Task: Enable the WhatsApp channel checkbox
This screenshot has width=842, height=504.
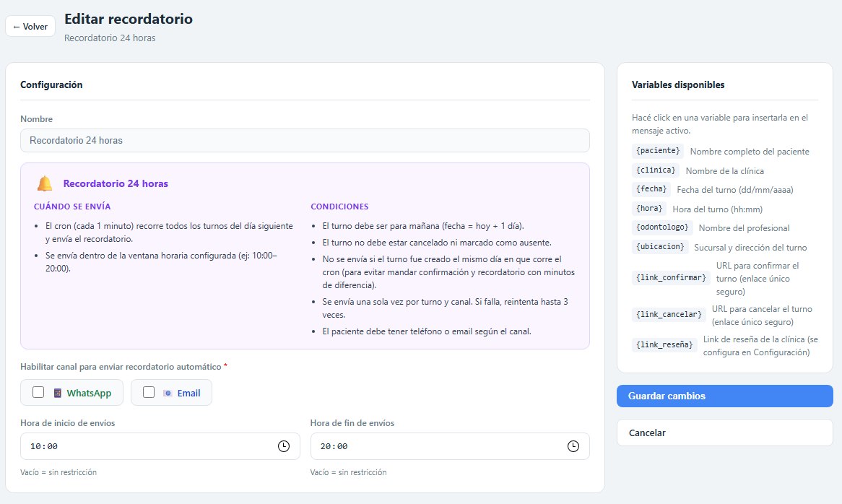Action: [38, 392]
